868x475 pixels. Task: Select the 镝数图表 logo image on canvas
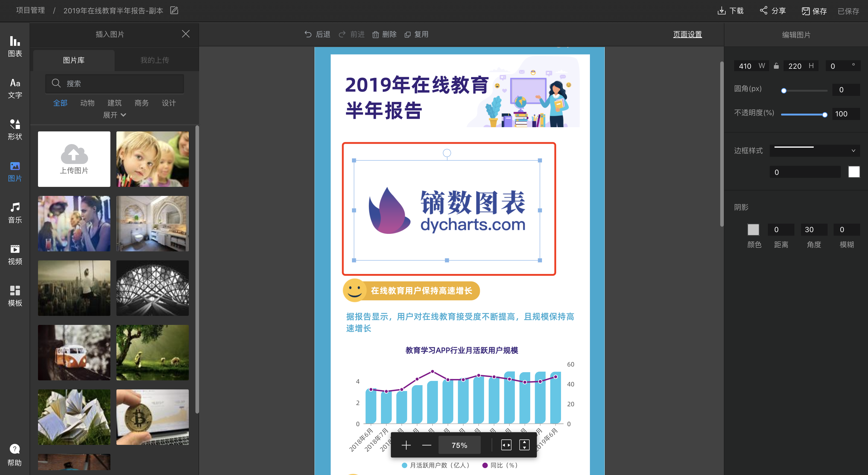point(447,210)
